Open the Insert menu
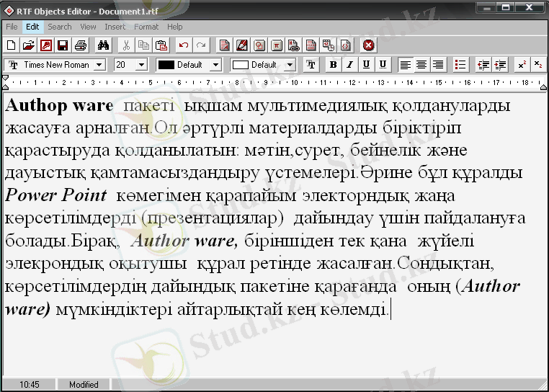Screen dimensions: 549x392 [x=115, y=27]
